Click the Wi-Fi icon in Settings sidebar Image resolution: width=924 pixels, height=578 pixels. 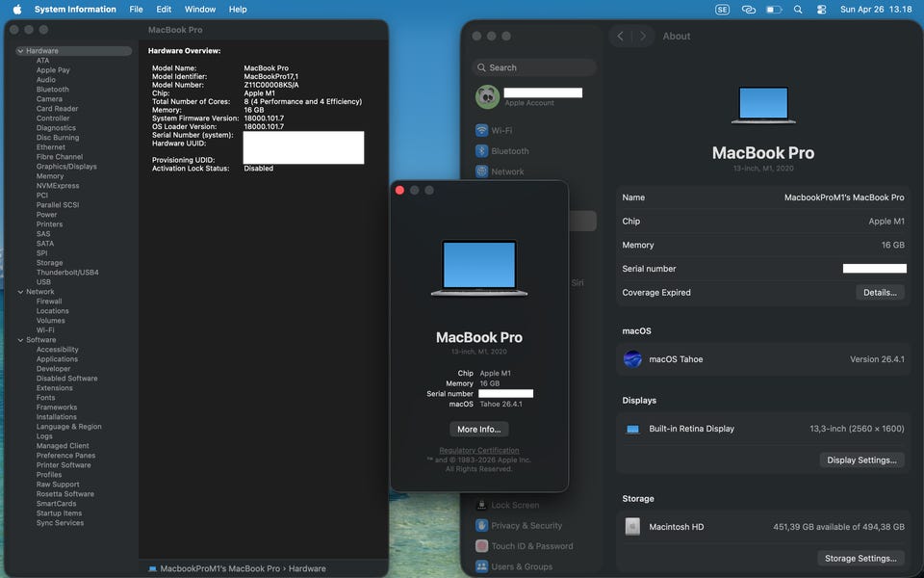coord(481,130)
